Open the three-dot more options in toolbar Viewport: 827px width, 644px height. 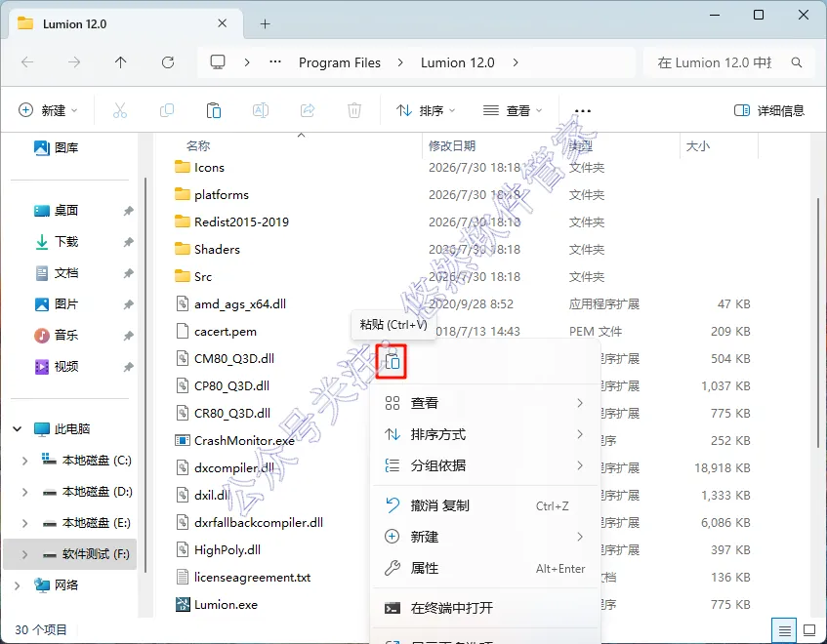point(582,110)
